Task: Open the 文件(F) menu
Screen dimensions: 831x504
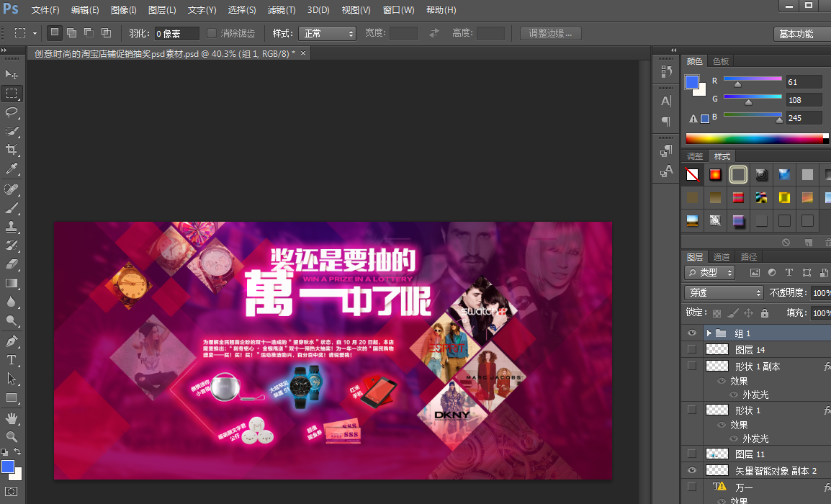Action: [45, 10]
